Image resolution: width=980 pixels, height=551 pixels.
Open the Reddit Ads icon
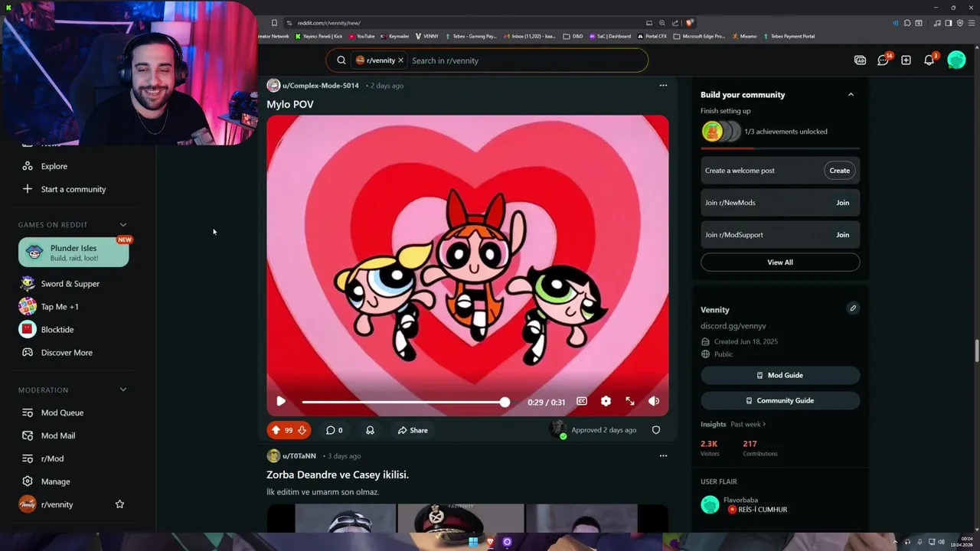860,60
